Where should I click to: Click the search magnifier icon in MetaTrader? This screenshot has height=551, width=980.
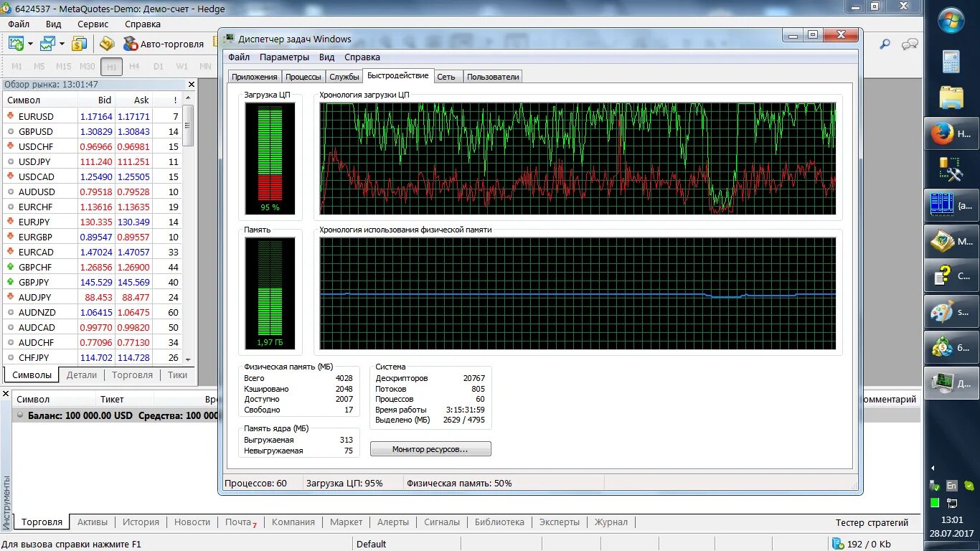click(885, 44)
